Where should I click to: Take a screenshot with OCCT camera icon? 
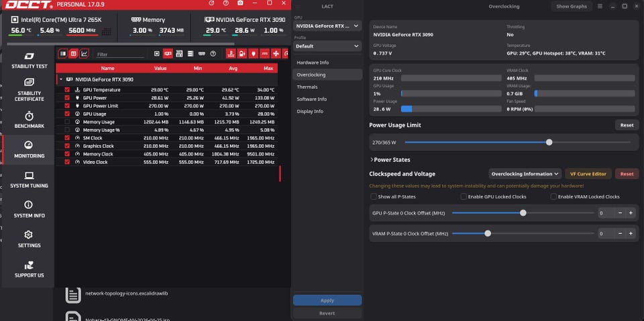[240, 3]
